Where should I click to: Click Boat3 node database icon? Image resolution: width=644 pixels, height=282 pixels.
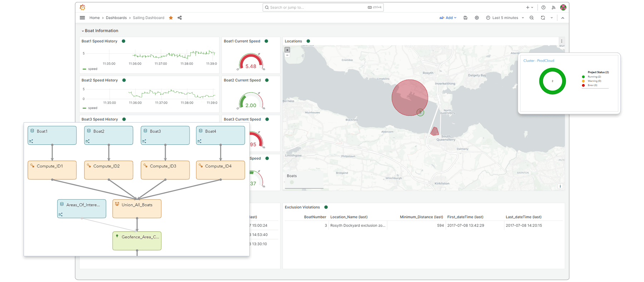pos(145,131)
